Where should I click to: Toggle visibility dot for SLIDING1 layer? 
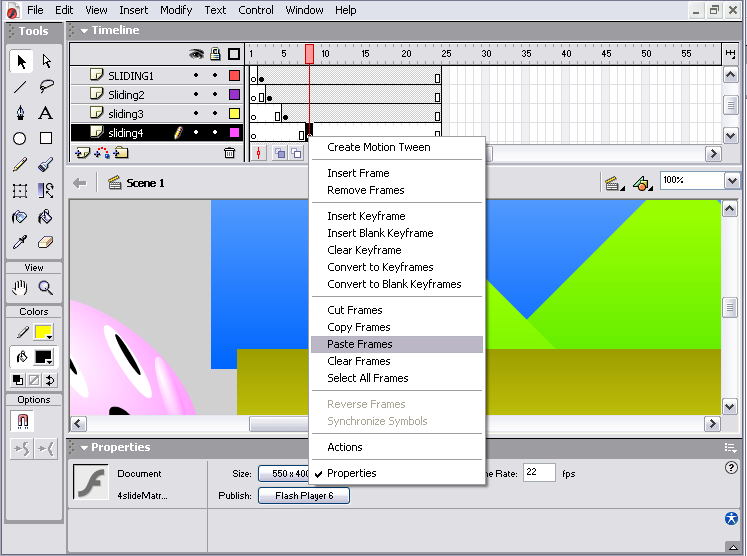pos(197,76)
